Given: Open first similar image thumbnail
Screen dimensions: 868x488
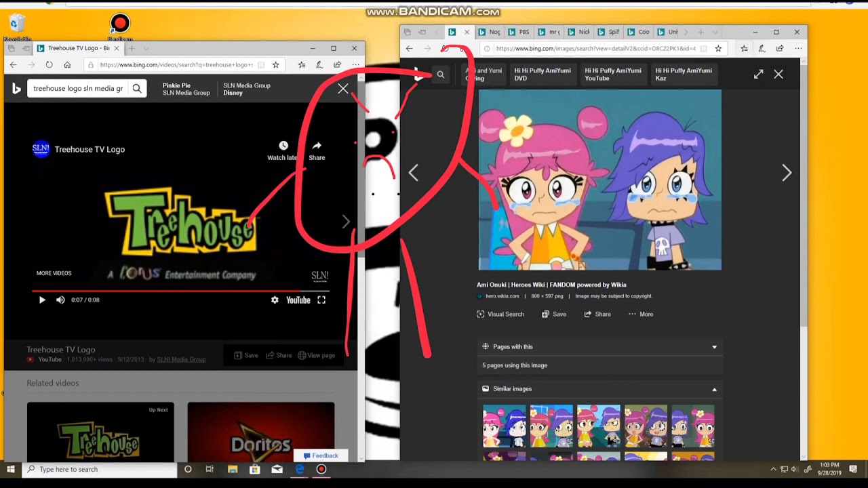Looking at the screenshot, I should click(x=504, y=426).
